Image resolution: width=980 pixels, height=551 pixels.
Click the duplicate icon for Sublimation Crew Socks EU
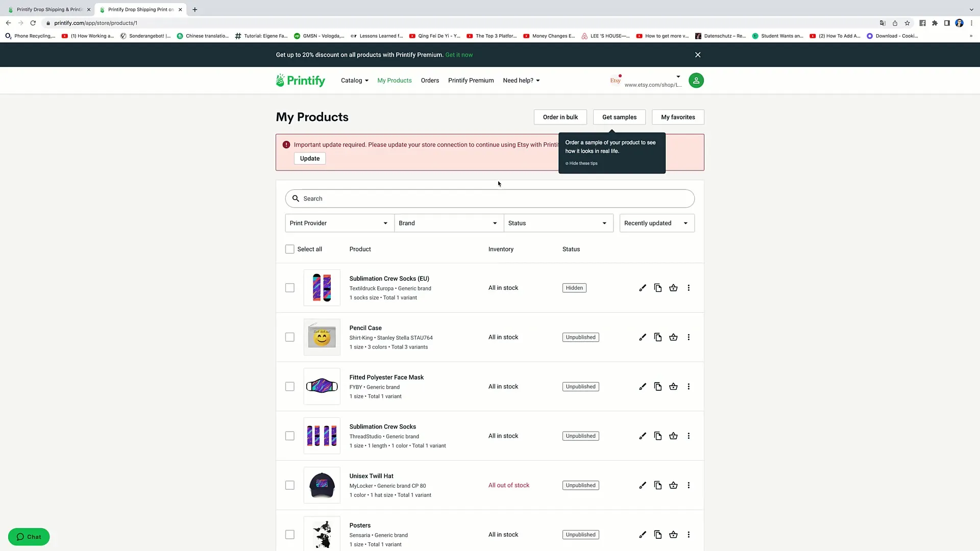pos(657,287)
